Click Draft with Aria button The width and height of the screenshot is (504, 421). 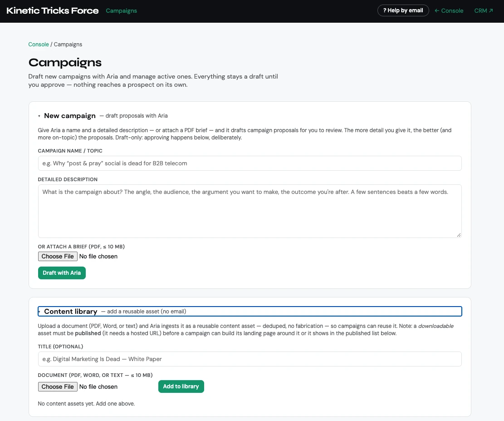click(62, 273)
